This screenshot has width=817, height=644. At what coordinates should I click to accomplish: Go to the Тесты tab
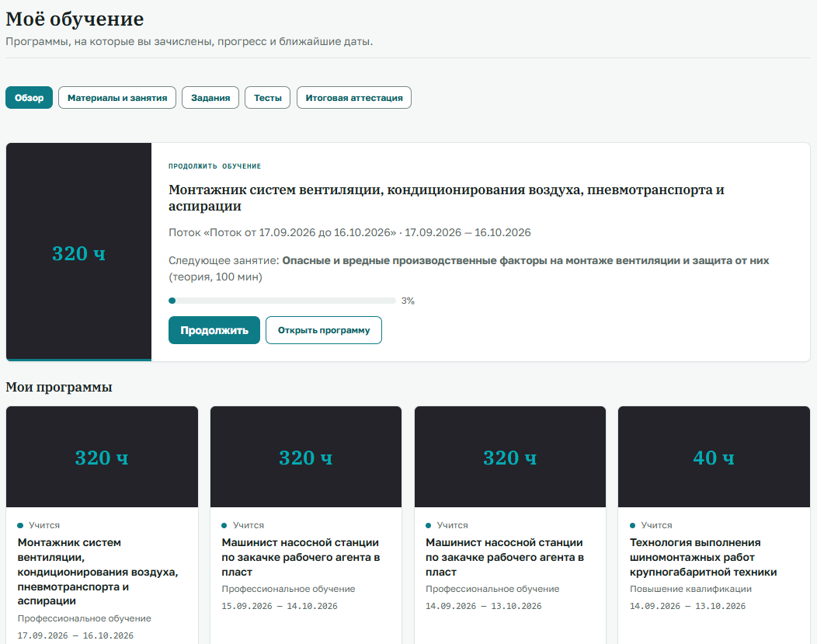click(x=268, y=97)
